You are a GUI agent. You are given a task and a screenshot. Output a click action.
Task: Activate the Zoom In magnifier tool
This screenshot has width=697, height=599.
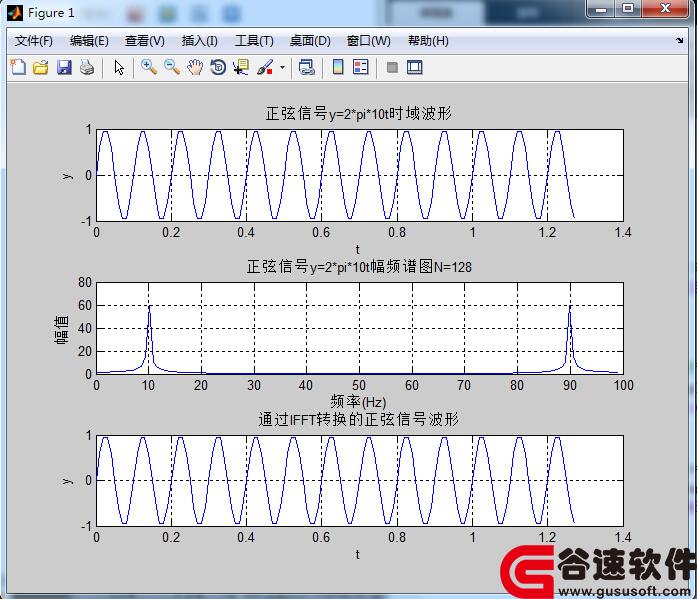pos(148,68)
